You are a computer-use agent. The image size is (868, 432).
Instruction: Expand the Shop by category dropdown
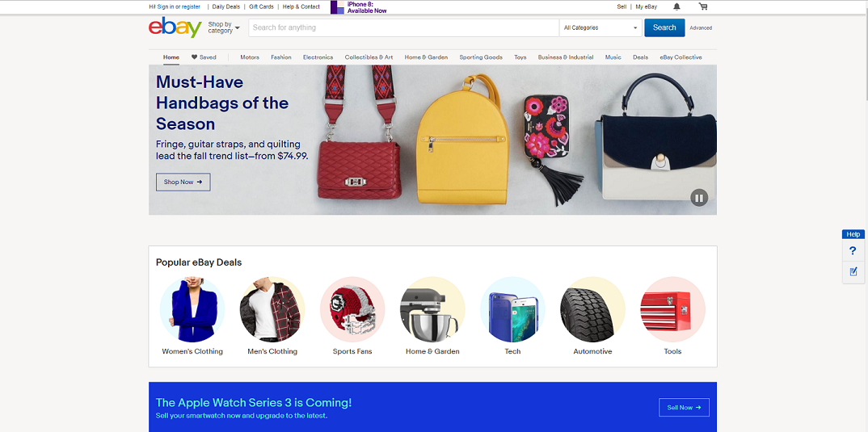224,27
